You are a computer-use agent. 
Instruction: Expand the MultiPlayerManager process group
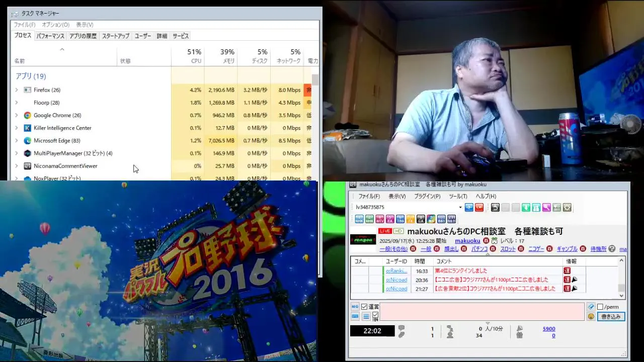click(16, 153)
